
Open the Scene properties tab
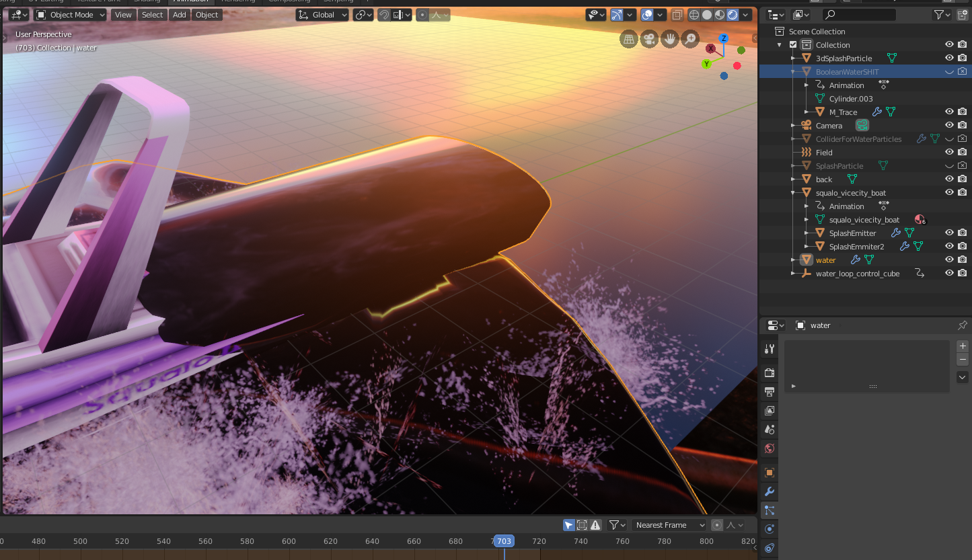click(x=770, y=430)
